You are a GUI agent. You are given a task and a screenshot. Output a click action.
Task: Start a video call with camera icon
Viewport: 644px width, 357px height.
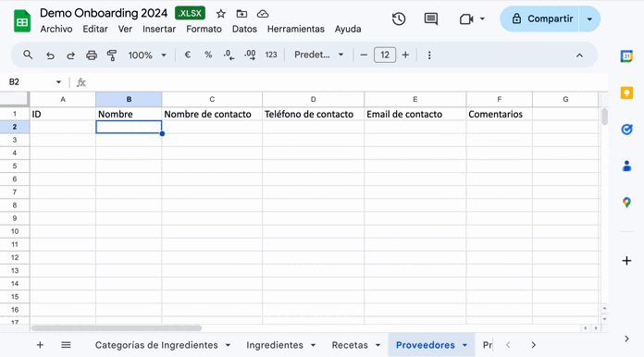(466, 18)
